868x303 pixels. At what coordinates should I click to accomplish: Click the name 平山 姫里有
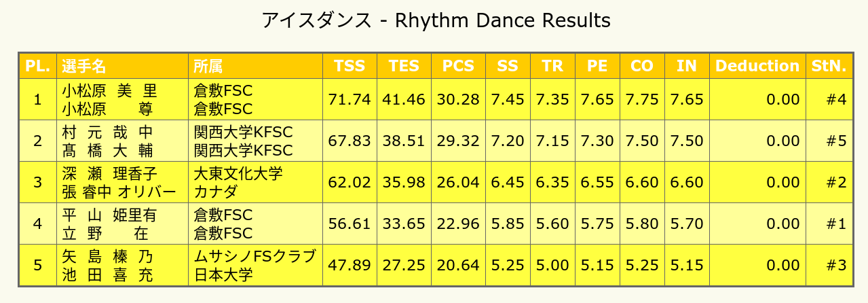point(109,215)
